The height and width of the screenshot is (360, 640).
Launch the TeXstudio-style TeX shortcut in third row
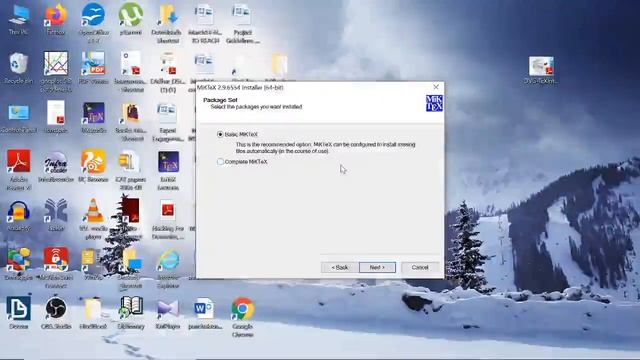93,118
